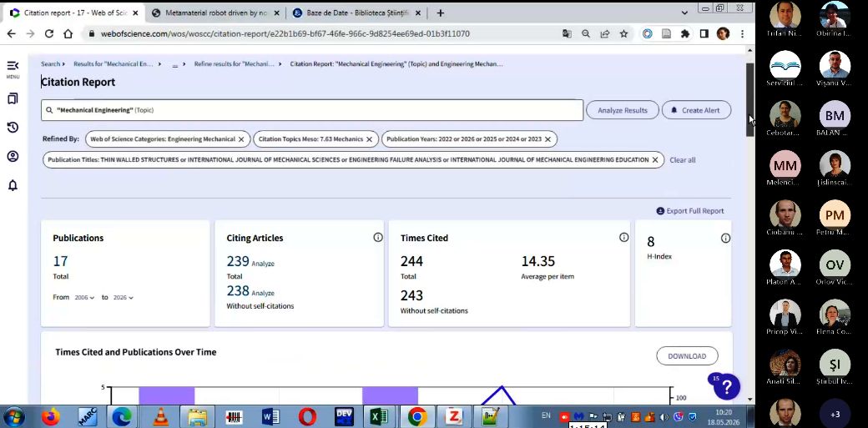Open the Chrome profile avatar
This screenshot has height=428, width=868.
coord(723,33)
